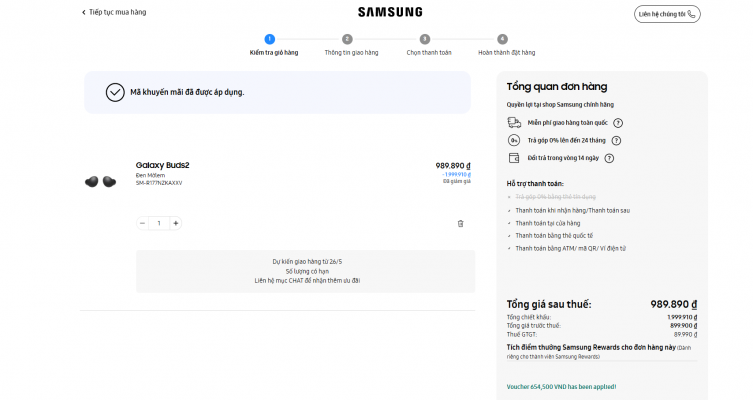Click the 14-day return icon
Screen dimensions: 753x400
(x=514, y=158)
